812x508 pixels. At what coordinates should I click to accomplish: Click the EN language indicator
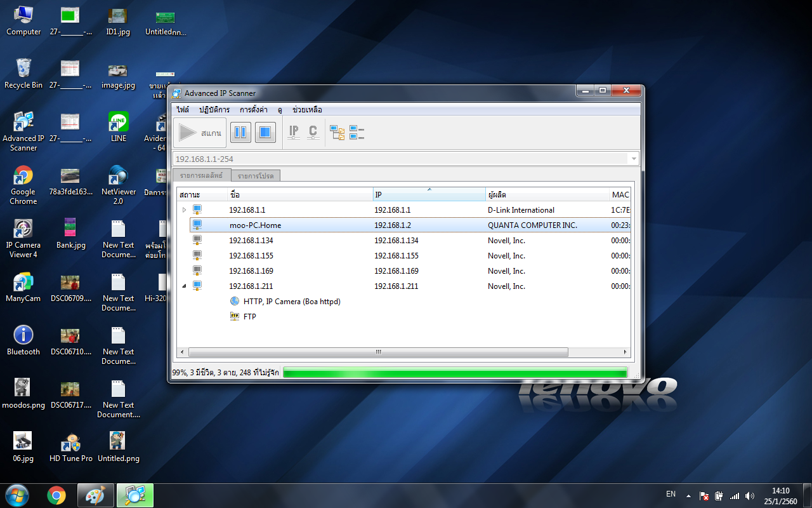(x=671, y=493)
